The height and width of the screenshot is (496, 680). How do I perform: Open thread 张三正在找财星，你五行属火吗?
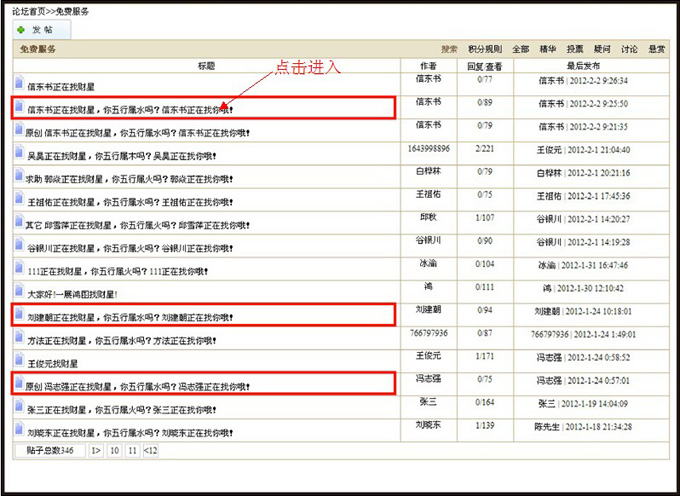pos(122,410)
